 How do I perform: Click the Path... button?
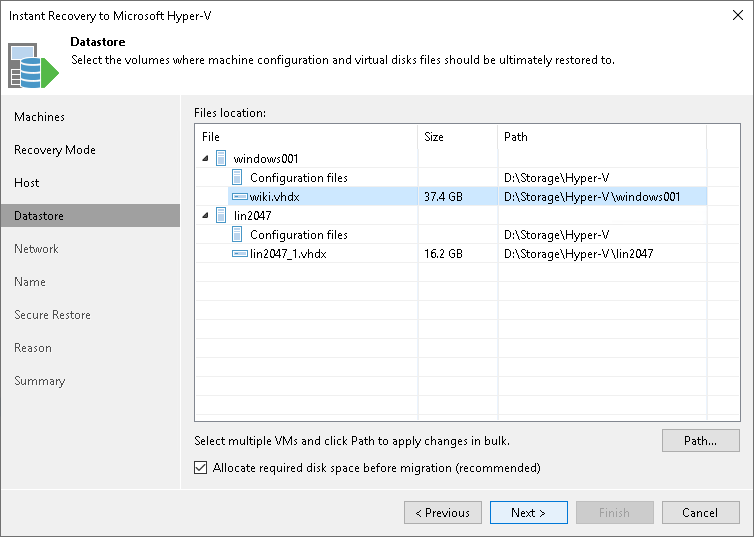(x=701, y=441)
